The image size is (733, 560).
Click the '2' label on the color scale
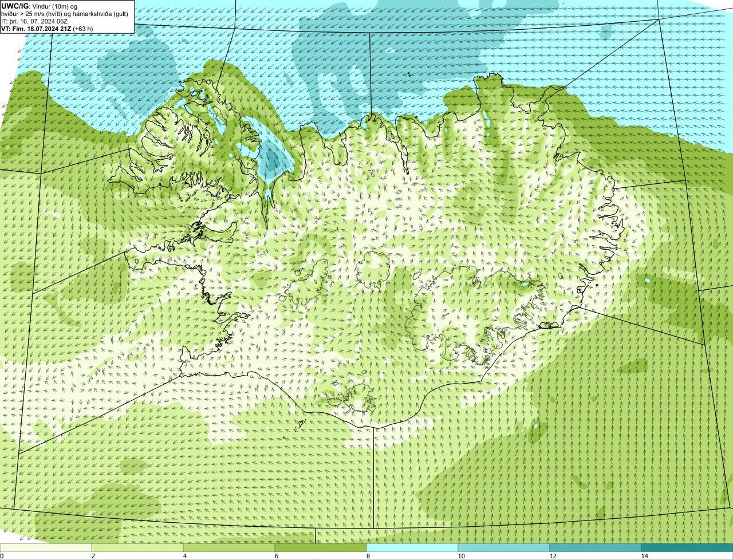(x=93, y=556)
